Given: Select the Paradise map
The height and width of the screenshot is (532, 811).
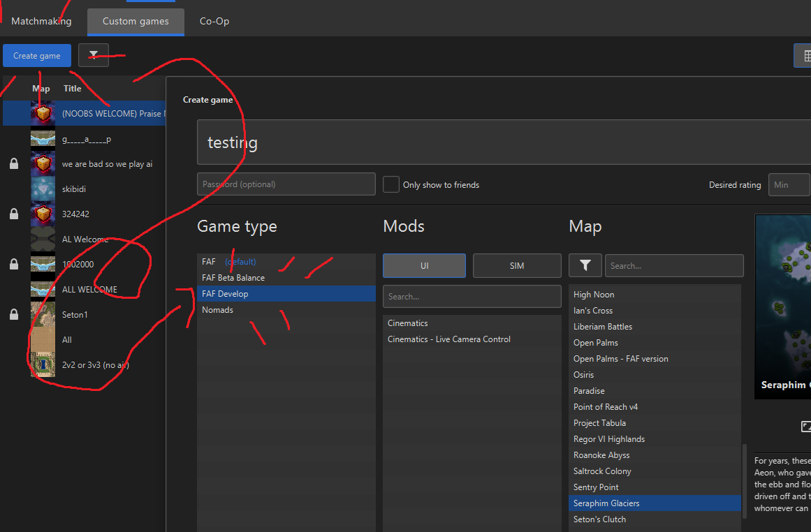Looking at the screenshot, I should 655,391.
